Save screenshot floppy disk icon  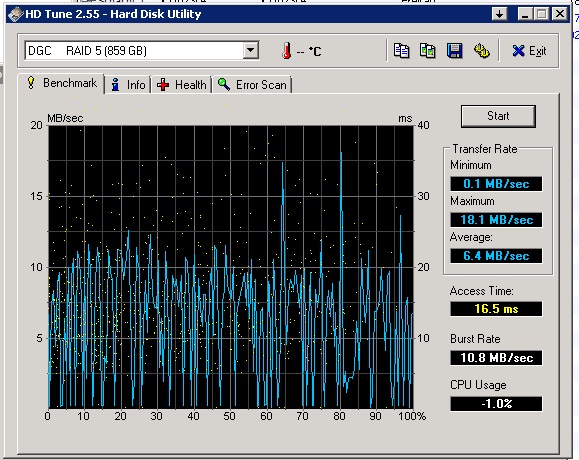455,51
